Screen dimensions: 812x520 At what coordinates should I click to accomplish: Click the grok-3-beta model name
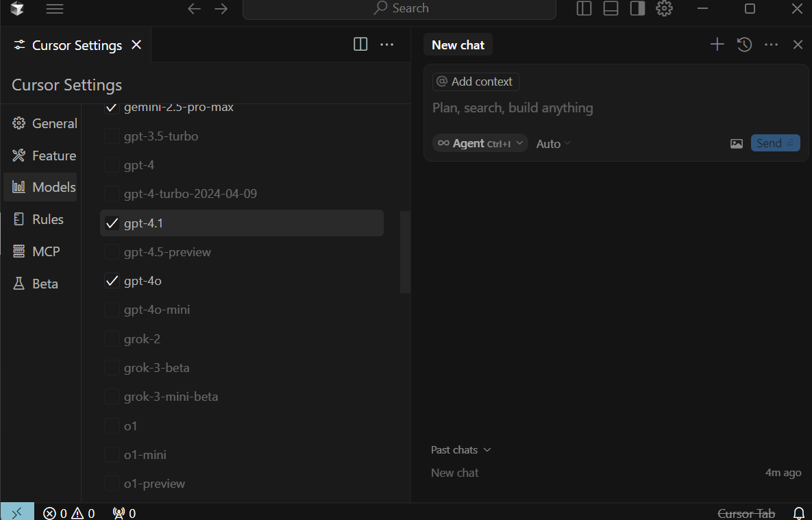tap(156, 368)
